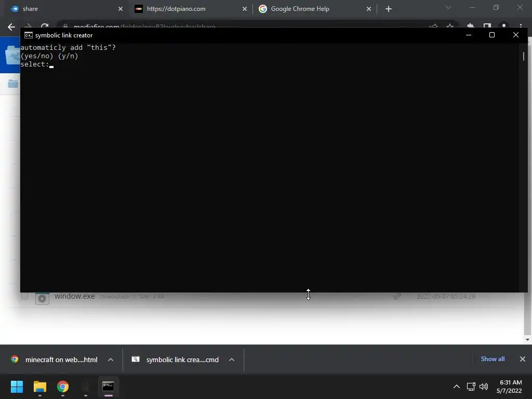Expand options for symbolic link cmd download
Screen dimensions: 532x399
point(232,360)
